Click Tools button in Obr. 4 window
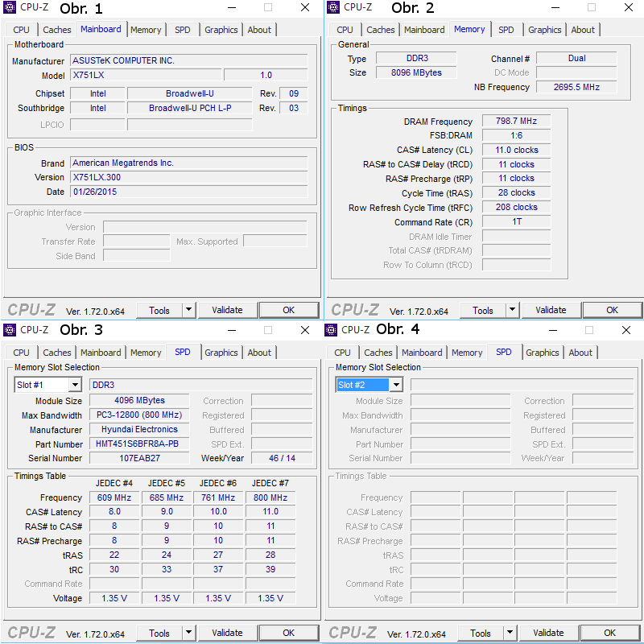This screenshot has height=644, width=644. [480, 634]
